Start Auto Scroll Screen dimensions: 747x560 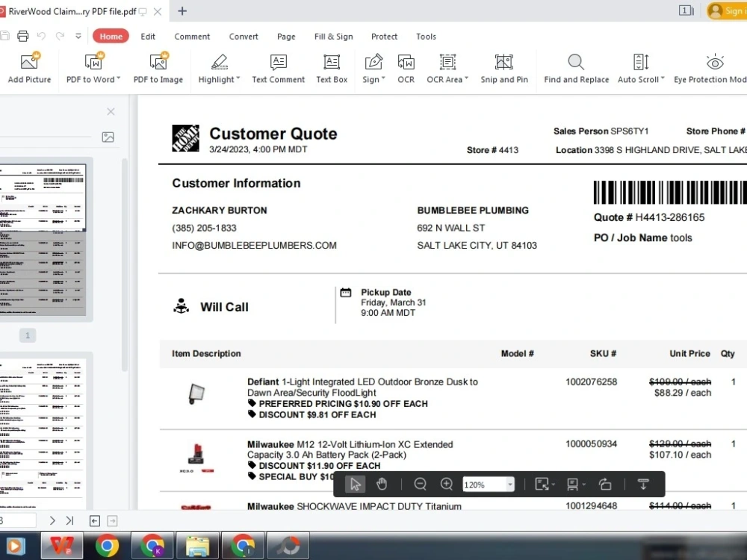(640, 68)
